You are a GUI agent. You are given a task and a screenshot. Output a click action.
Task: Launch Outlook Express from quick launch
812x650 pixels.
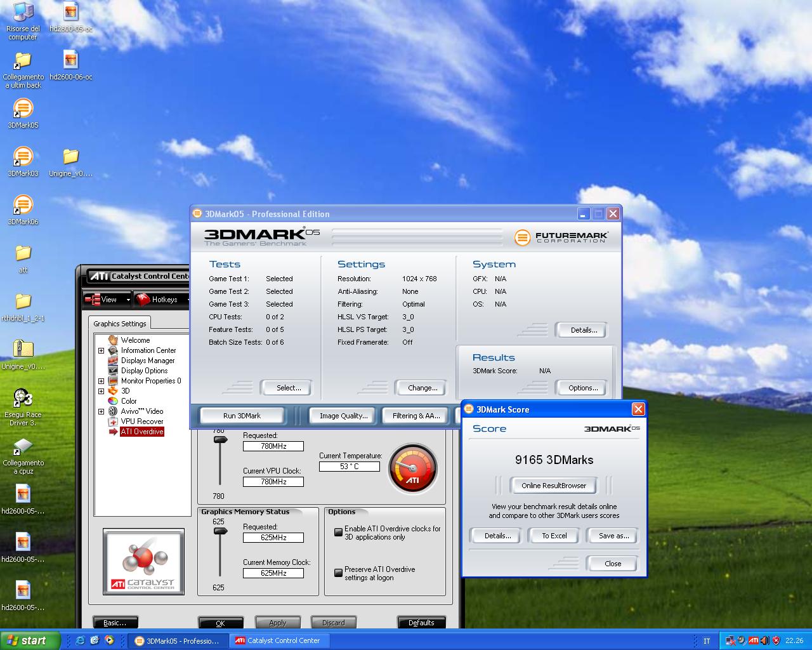click(95, 640)
